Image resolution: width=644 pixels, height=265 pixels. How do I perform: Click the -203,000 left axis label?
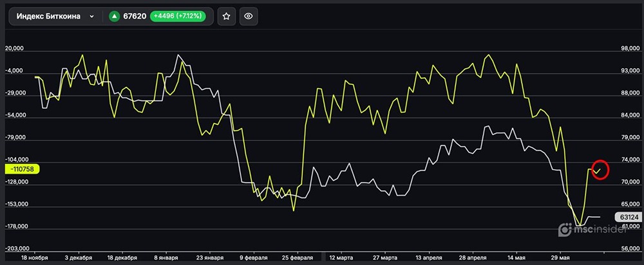coord(17,248)
